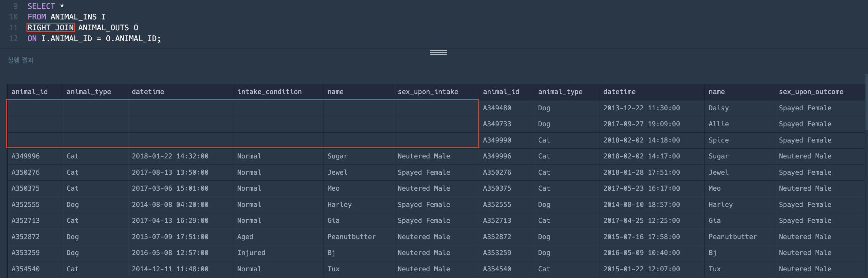Grab the editor resize handle icon
The image size is (868, 278).
(438, 53)
